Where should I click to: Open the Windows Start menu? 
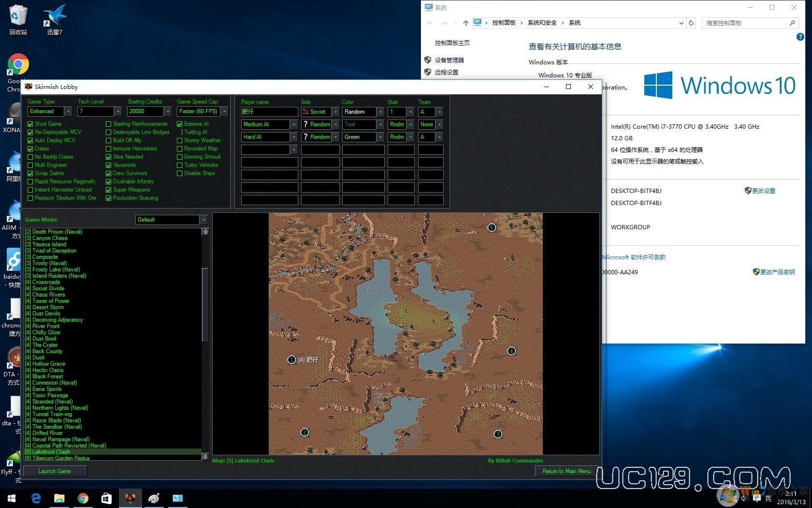[11, 498]
